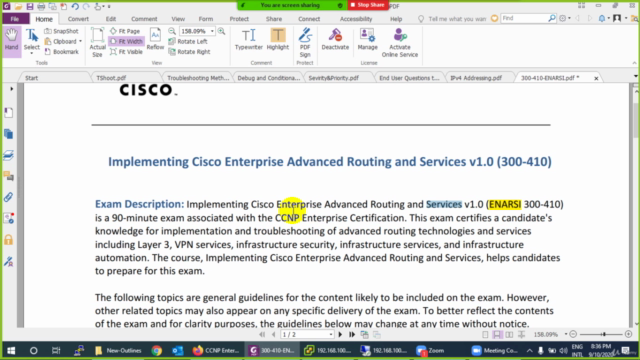Open the Protect ribbon tab

point(239,19)
